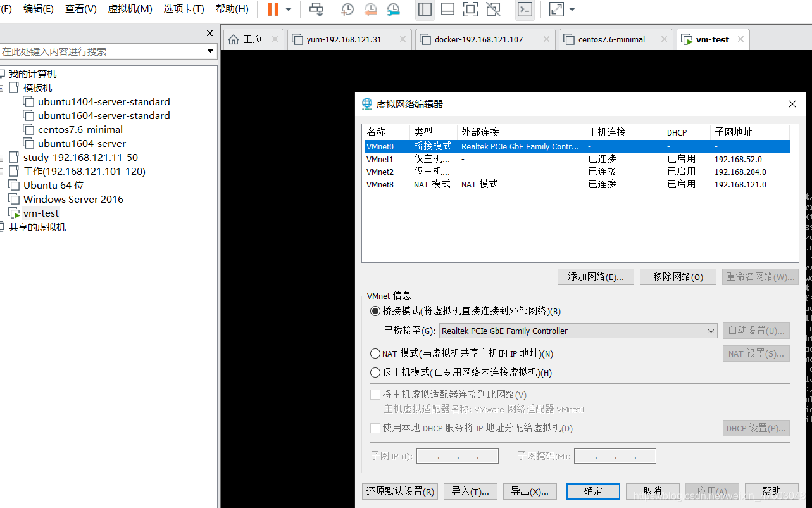
Task: Open the 选项卡(T) menu
Action: click(x=184, y=9)
